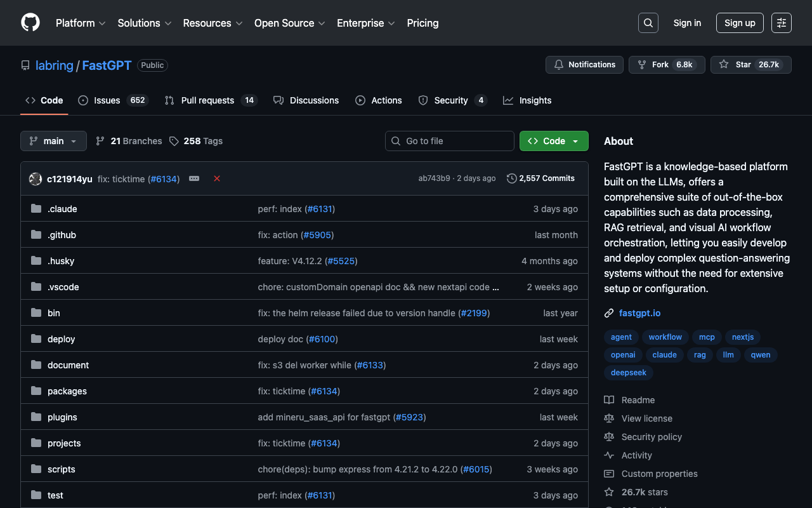Click the Go to file search field
Viewport: 812px width, 508px height.
click(450, 141)
